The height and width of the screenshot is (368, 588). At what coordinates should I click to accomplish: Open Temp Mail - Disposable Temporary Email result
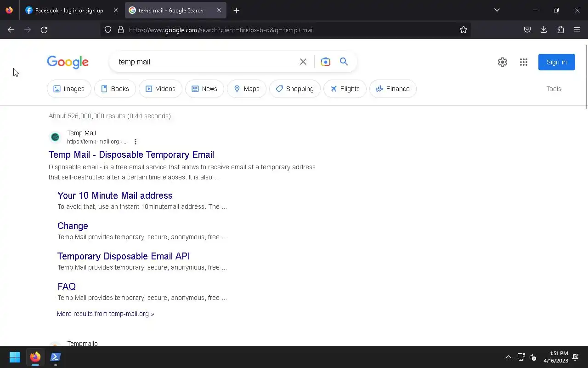click(x=131, y=155)
